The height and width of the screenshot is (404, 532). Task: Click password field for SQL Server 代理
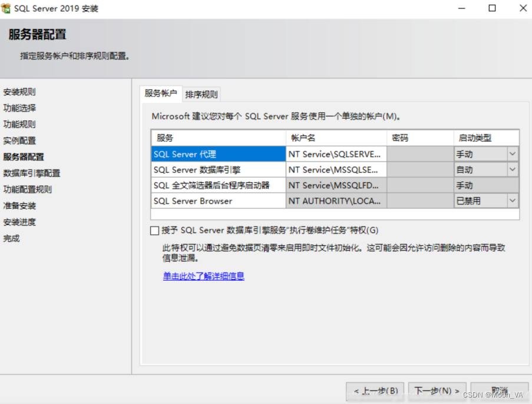[420, 154]
